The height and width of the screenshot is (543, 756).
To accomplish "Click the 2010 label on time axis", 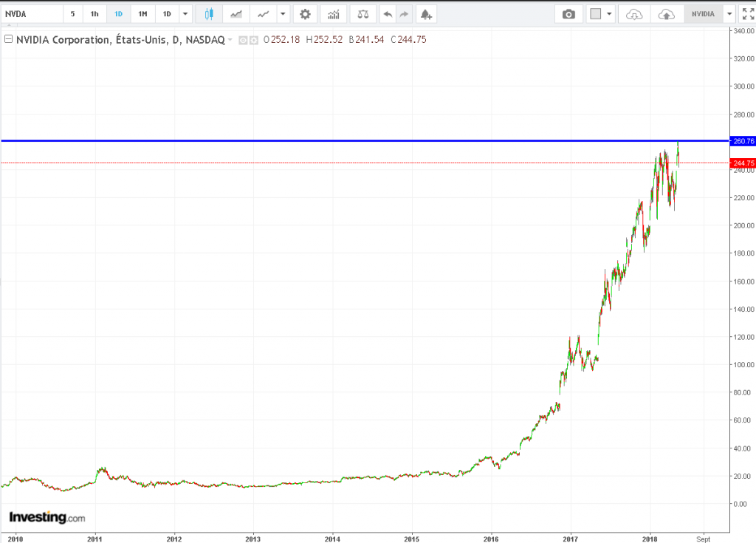I will [15, 539].
